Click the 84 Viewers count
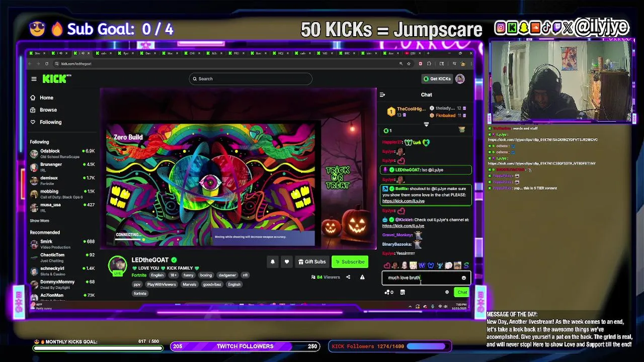 pos(326,277)
